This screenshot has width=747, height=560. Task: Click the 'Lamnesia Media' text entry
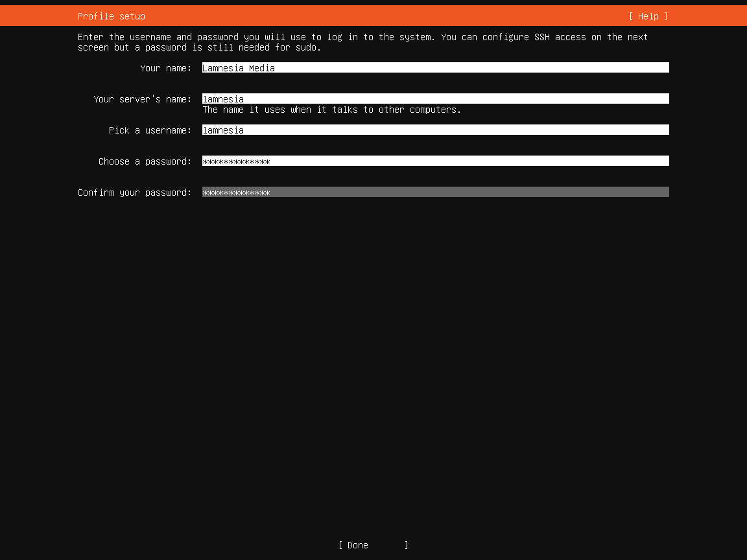coord(238,68)
